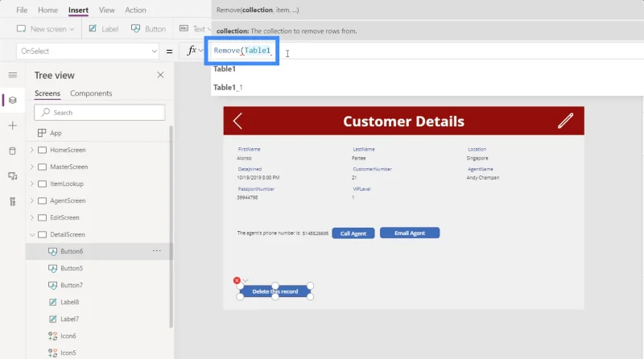Click the Insert plus icon in left rail
644x359 pixels.
(13, 126)
